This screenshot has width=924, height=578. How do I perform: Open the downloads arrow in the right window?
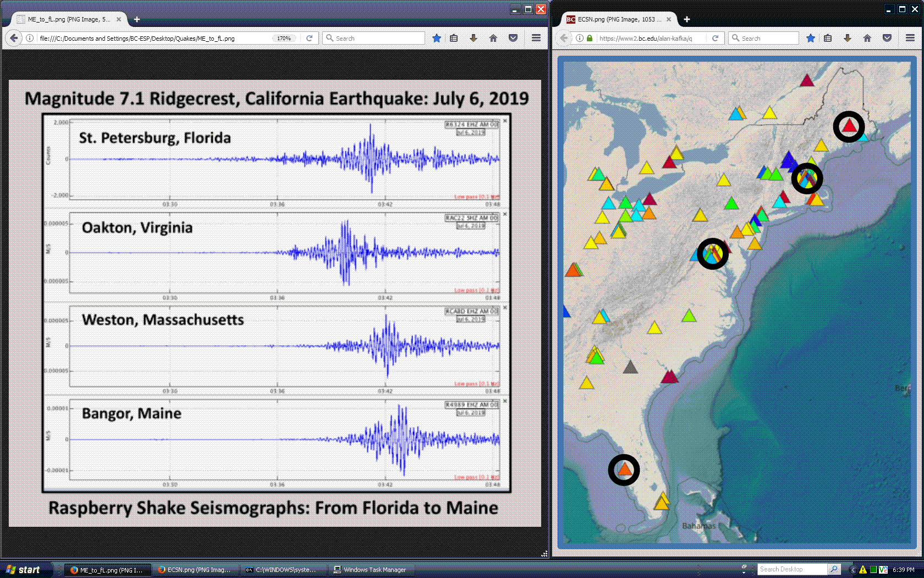coord(848,38)
